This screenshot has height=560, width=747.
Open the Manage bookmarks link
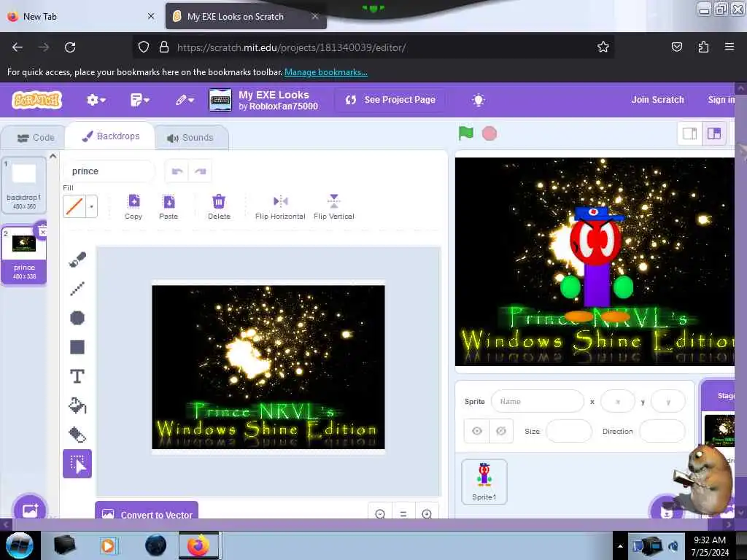coord(326,72)
